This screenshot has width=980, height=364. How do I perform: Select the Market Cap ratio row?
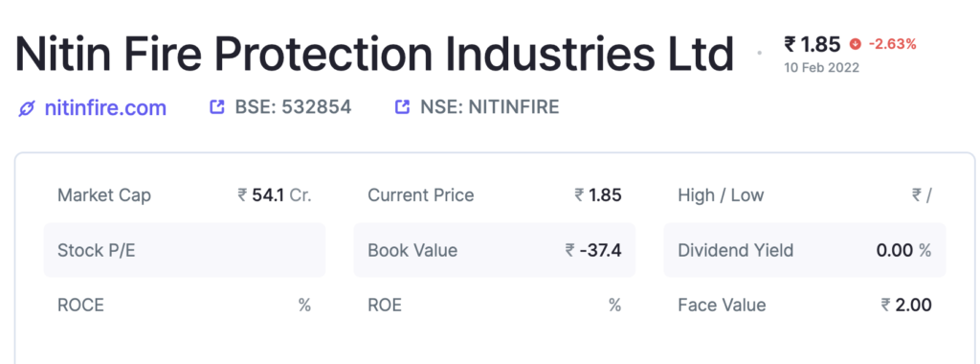point(185,195)
